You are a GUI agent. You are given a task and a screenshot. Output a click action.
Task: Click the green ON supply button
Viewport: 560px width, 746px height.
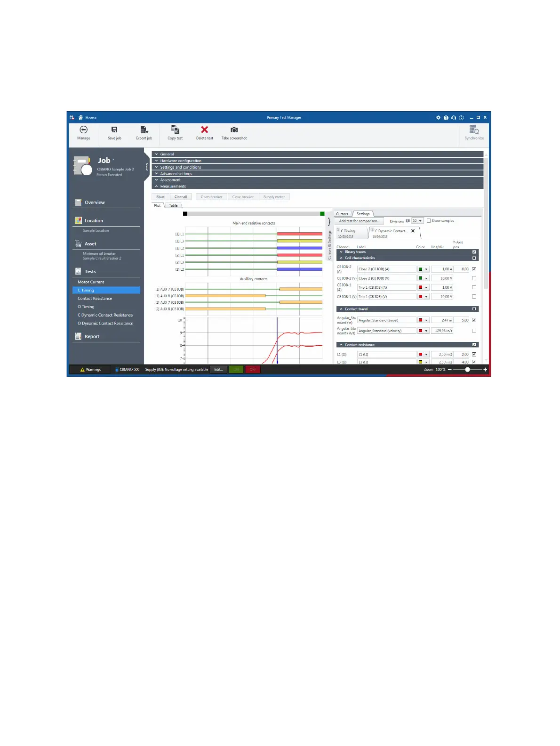point(236,370)
